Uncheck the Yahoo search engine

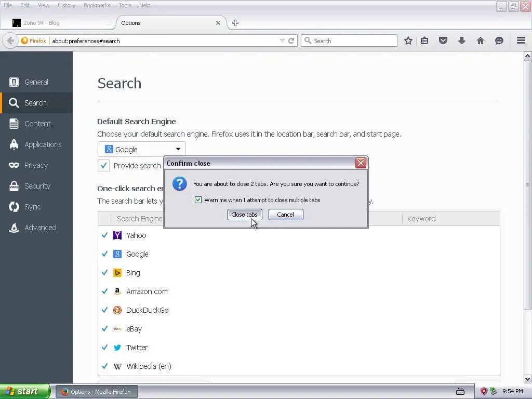pyautogui.click(x=104, y=235)
